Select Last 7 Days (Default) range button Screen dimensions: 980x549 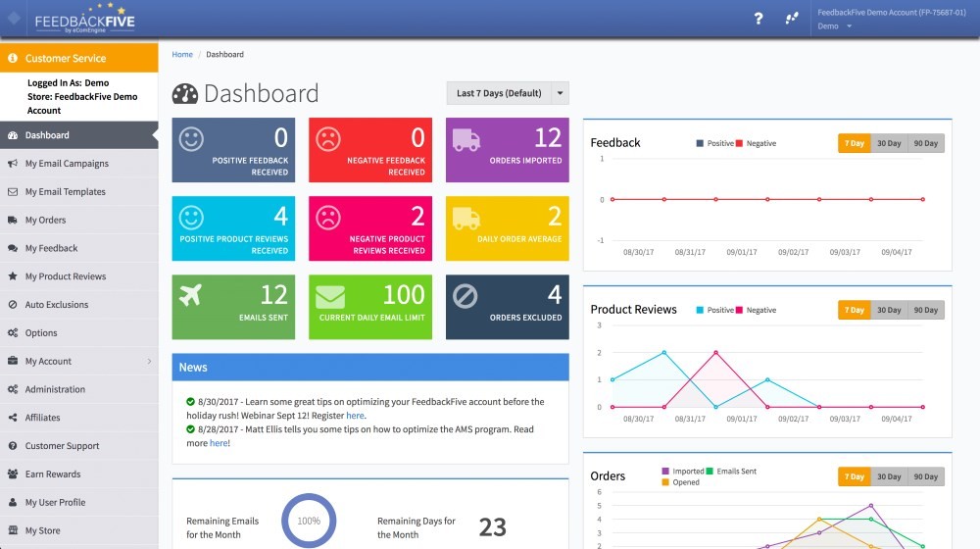pyautogui.click(x=499, y=93)
